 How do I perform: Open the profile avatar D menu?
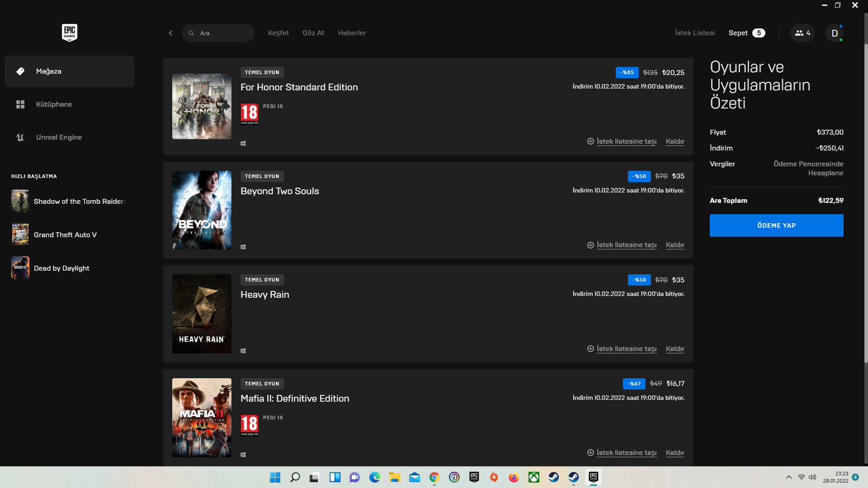tap(834, 33)
